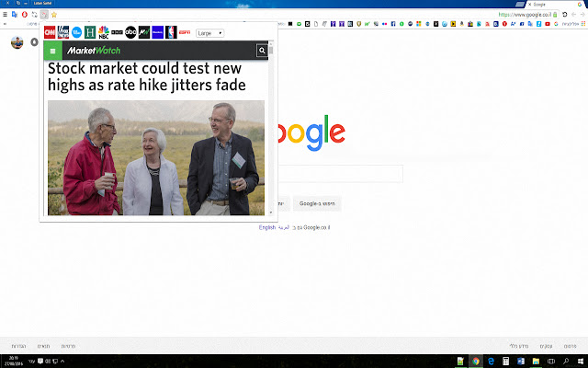The height and width of the screenshot is (368, 588).
Task: Click the MarketWatch search magnifier icon
Action: tap(262, 51)
